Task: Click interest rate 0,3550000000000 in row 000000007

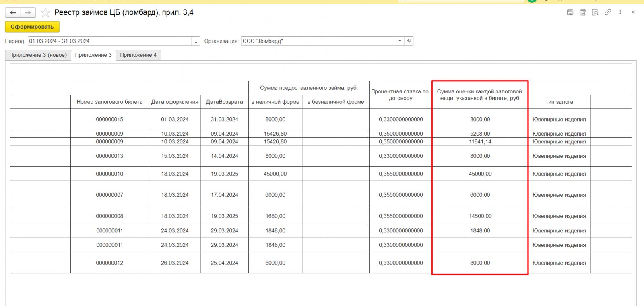Action: click(400, 195)
